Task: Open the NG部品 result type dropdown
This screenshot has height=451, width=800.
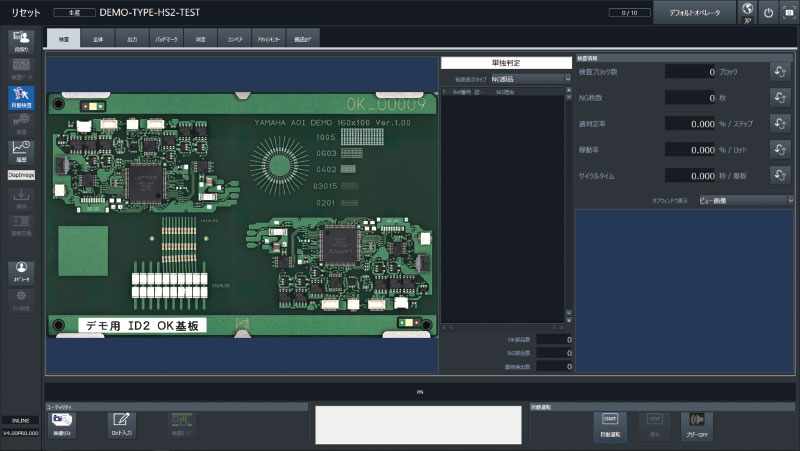Action: 530,78
